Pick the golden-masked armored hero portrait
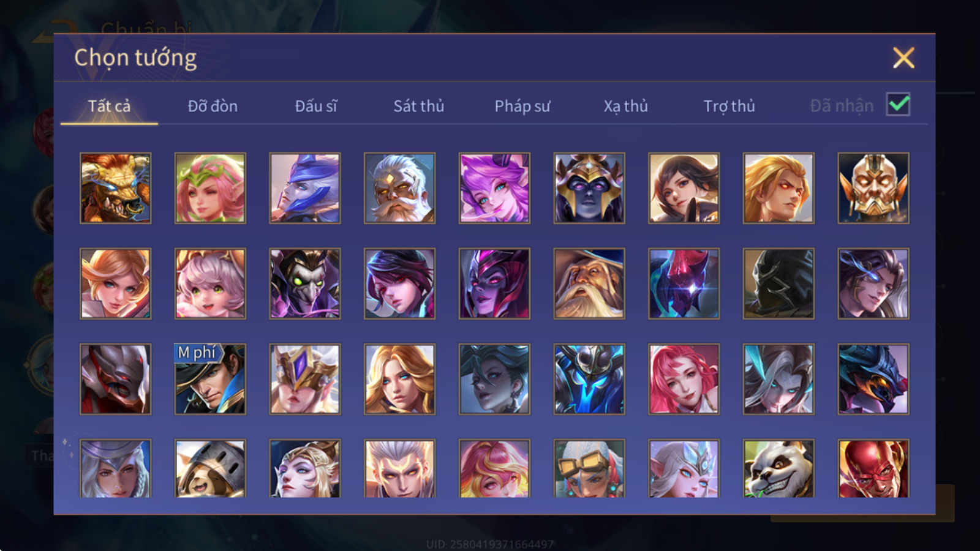The image size is (980, 551). (873, 188)
